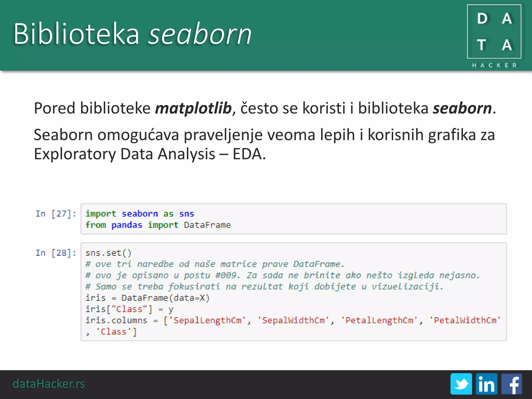
Task: Click the DATA HACKER logo
Action: [494, 32]
